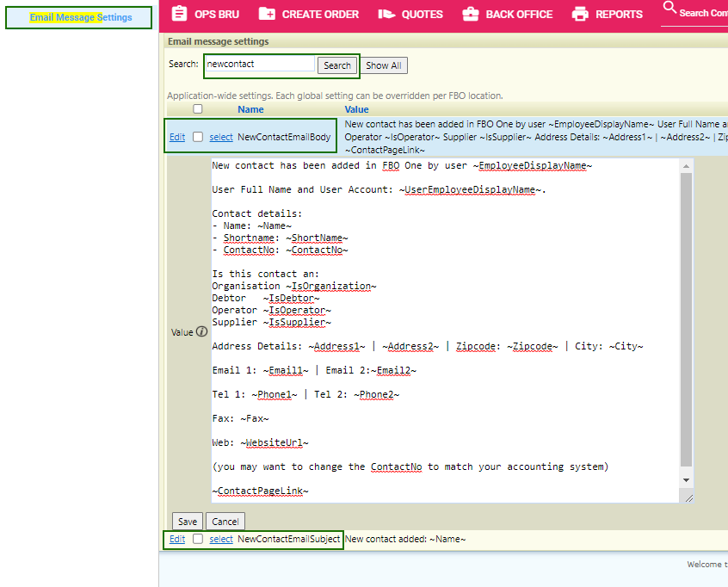Click the 'Contact details:' line in the textarea
This screenshot has width=728, height=587.
(257, 213)
